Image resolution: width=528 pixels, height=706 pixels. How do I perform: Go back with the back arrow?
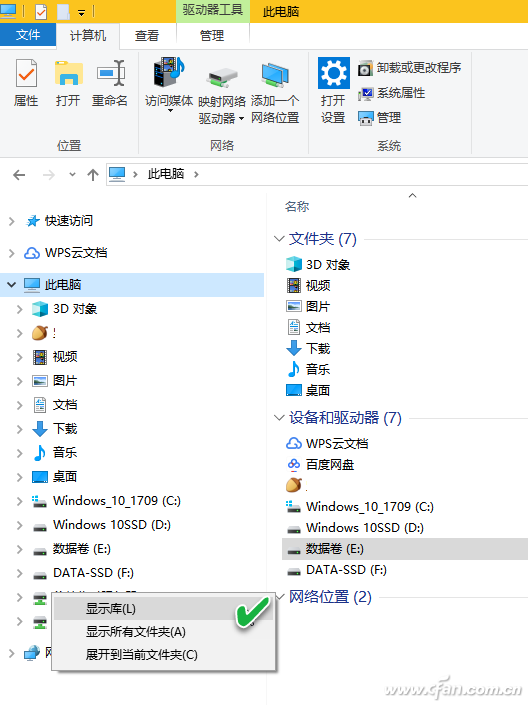19,175
